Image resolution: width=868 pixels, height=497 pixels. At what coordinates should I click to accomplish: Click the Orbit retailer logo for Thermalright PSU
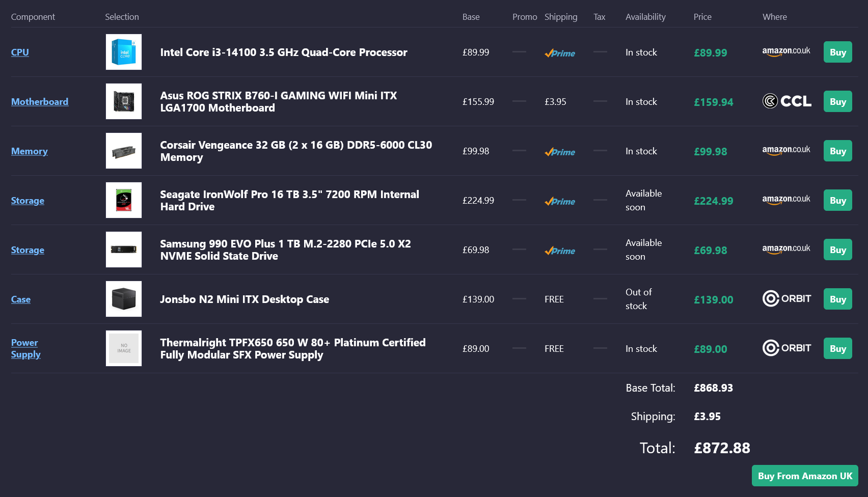pos(787,348)
